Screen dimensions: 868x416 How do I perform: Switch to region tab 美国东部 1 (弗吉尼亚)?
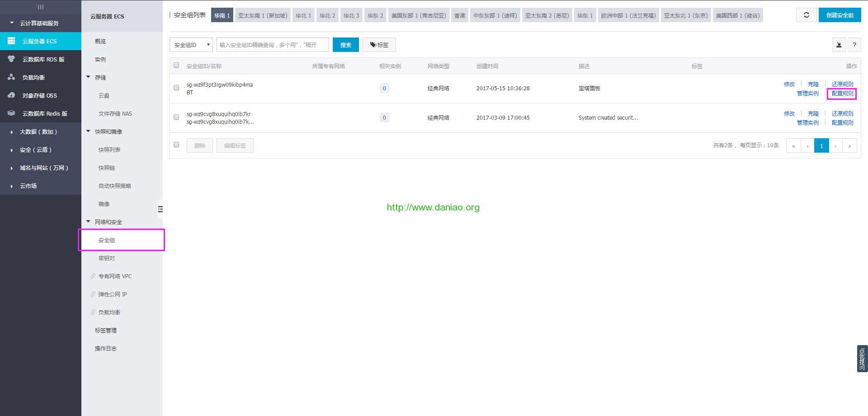419,15
